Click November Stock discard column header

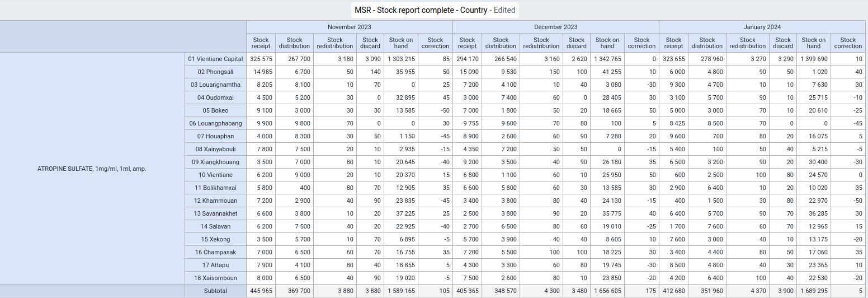(x=370, y=43)
